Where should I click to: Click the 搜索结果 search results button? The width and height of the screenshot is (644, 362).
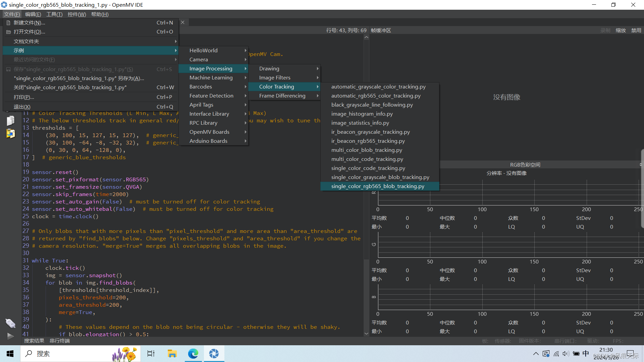point(34,341)
